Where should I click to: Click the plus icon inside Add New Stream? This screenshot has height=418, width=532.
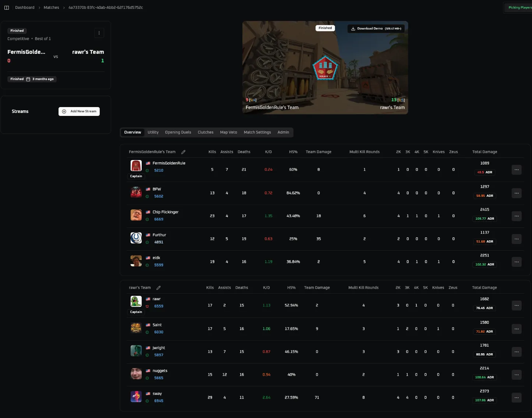click(64, 111)
